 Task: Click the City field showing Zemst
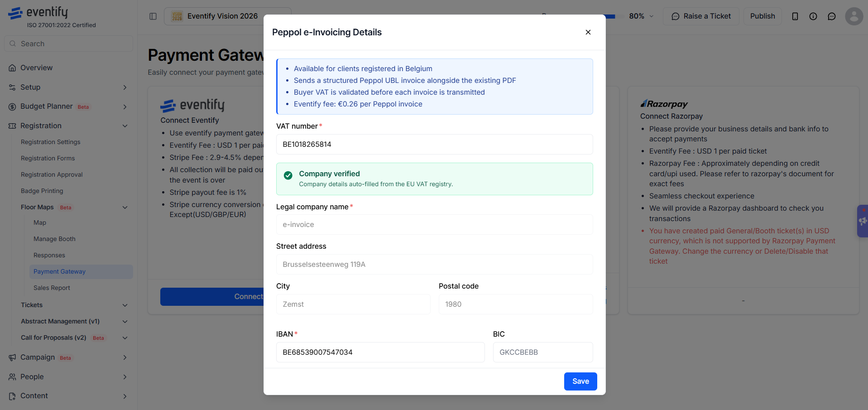coord(353,304)
